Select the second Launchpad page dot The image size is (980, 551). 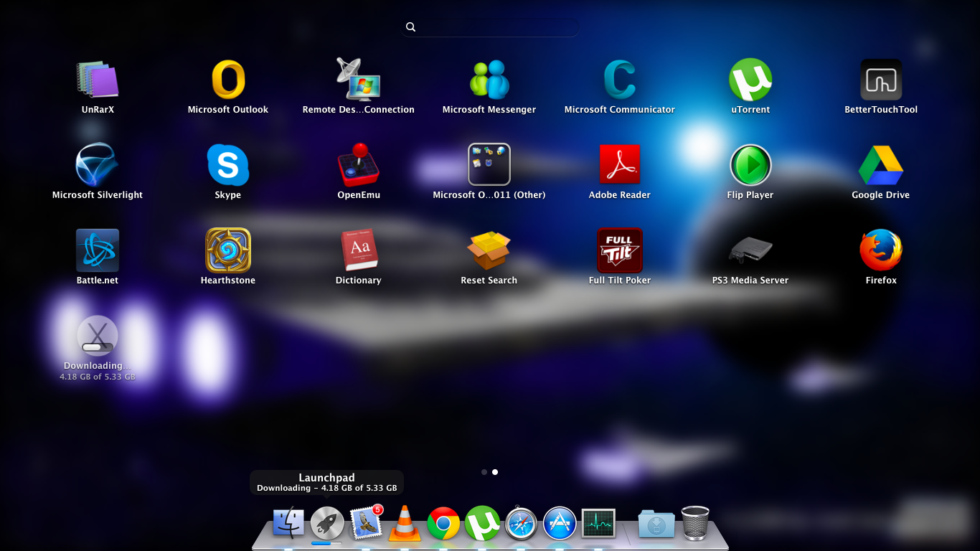495,472
